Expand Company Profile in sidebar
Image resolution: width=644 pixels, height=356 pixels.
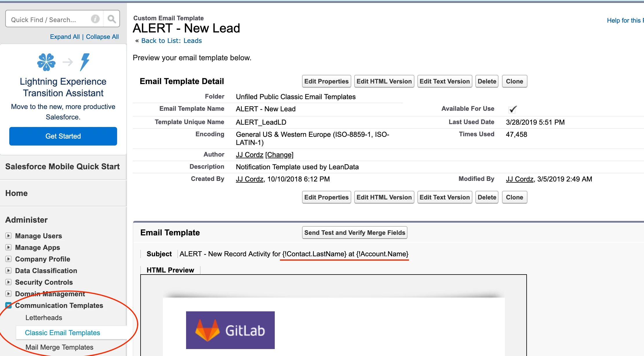coord(8,259)
